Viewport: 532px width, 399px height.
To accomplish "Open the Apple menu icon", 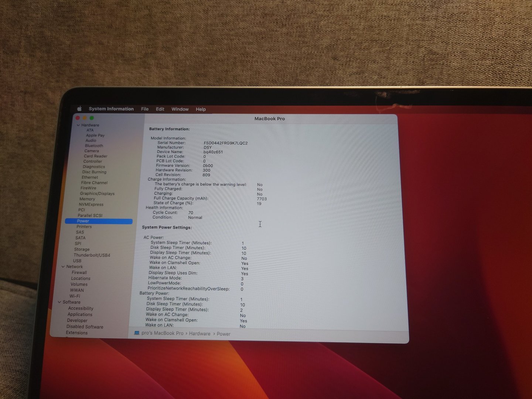I will (x=79, y=109).
